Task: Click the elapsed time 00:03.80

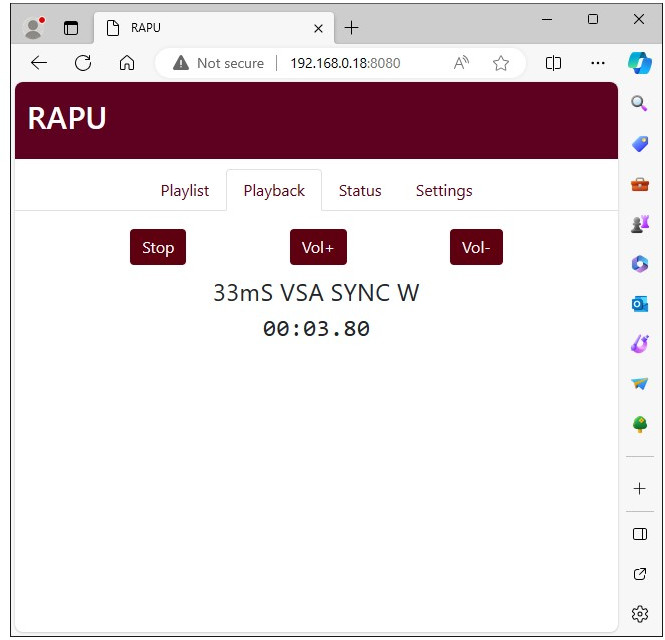Action: 316,329
